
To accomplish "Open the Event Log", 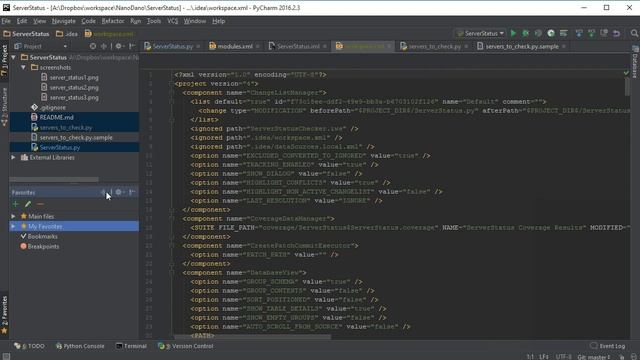I will [607, 346].
